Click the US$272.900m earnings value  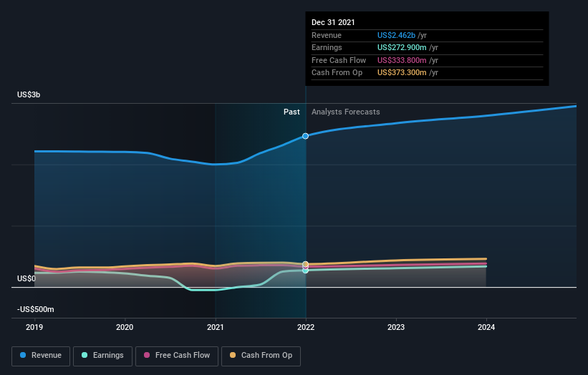402,47
